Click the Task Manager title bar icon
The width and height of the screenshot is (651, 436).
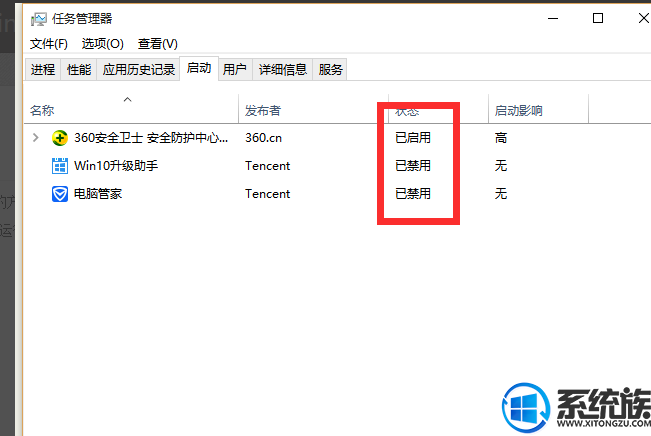tap(39, 19)
